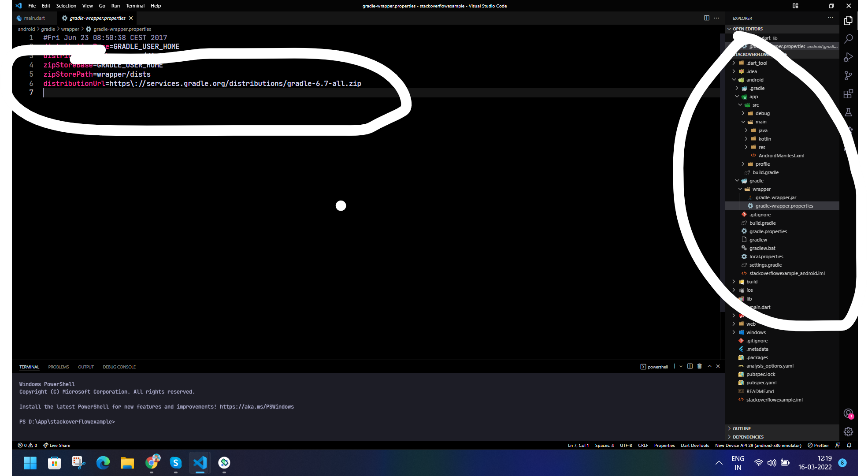The height and width of the screenshot is (476, 868).
Task: Click Live Share in status bar
Action: click(x=57, y=445)
